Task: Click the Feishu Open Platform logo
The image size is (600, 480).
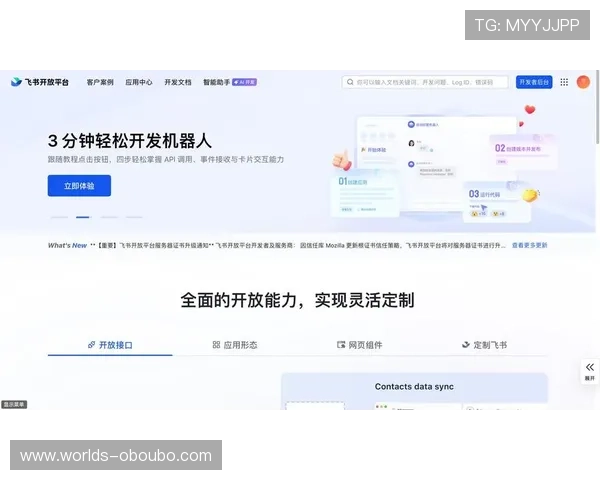Action: pos(40,82)
